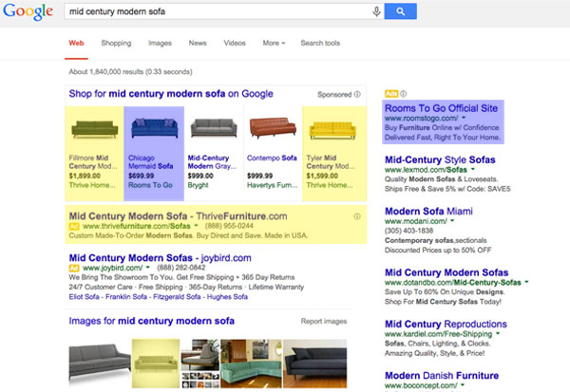570x392 pixels.
Task: Click the info icon beside Sponsored
Action: pyautogui.click(x=357, y=95)
